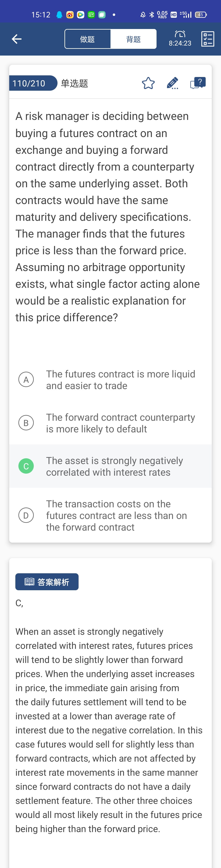Image resolution: width=221 pixels, height=868 pixels.
Task: Select answer option A radio button
Action: coord(26,380)
